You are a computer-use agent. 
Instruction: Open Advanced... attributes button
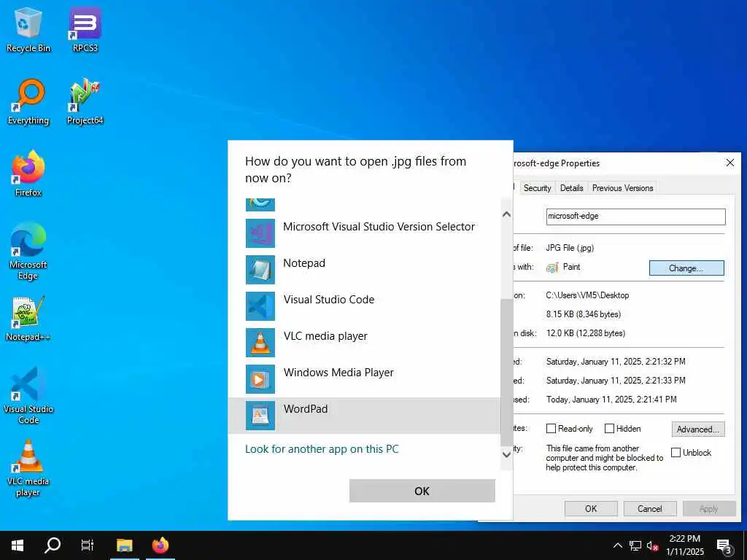pos(698,429)
